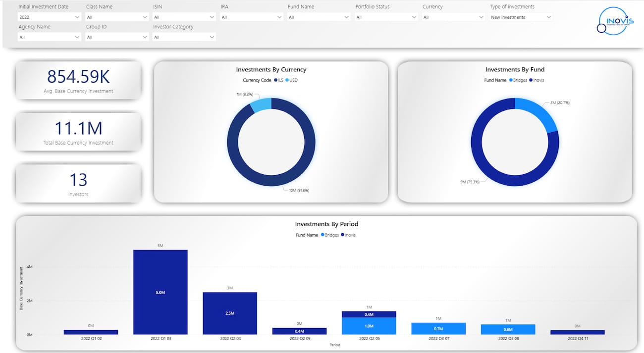Select USD legend marker in currency chart
This screenshot has width=644, height=353.
click(x=287, y=80)
